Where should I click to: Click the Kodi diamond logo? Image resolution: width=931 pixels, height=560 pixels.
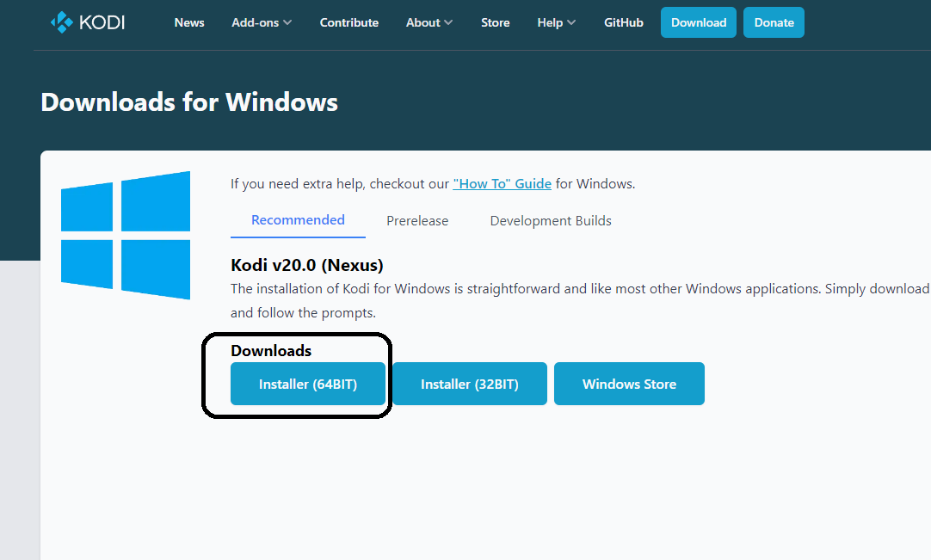[x=60, y=22]
